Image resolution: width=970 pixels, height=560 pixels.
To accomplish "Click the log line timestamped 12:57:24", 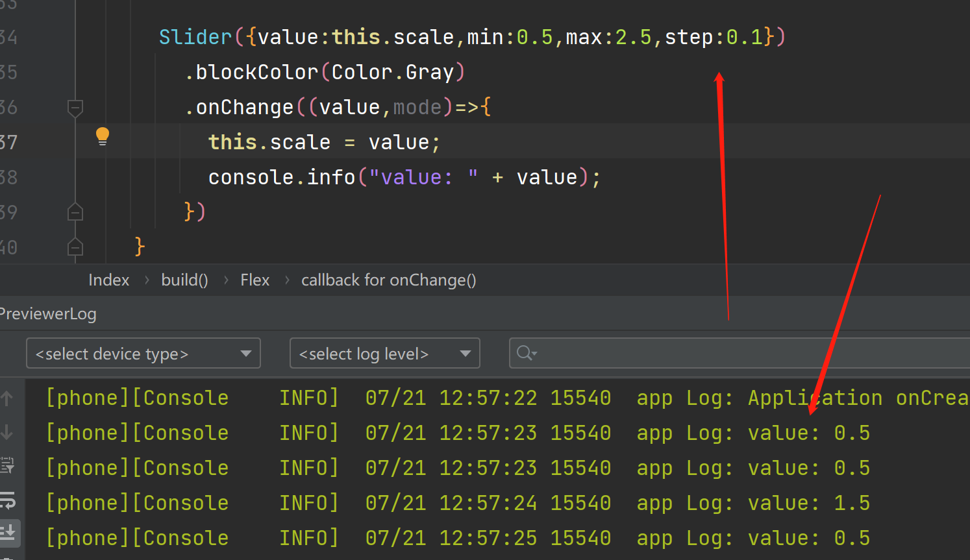I will [x=458, y=503].
